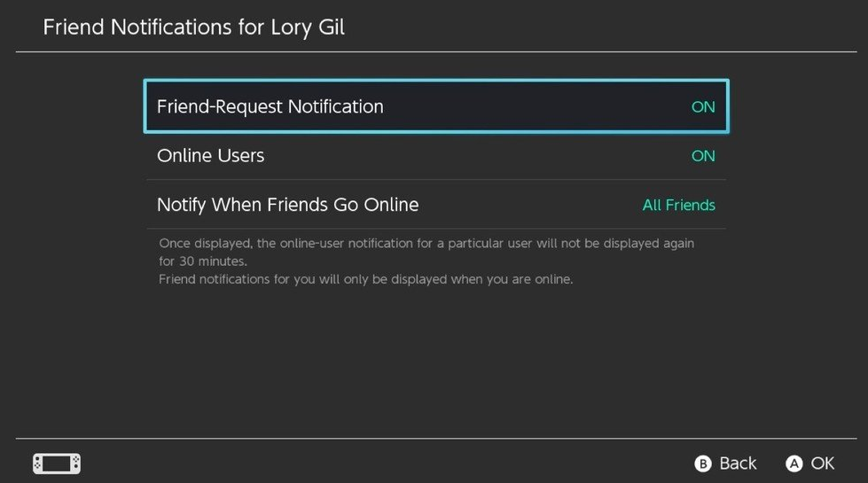This screenshot has height=483, width=868.
Task: Click the Online Users label text
Action: tap(210, 156)
